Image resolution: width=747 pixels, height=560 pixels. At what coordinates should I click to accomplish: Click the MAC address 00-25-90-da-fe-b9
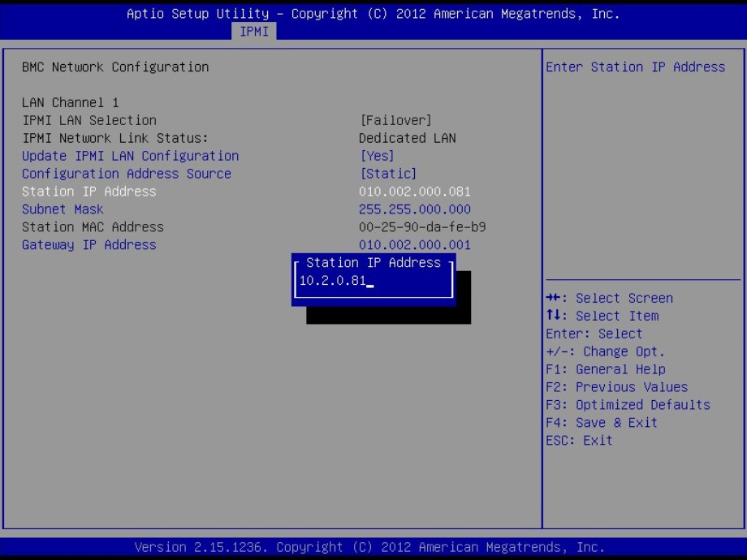point(422,227)
